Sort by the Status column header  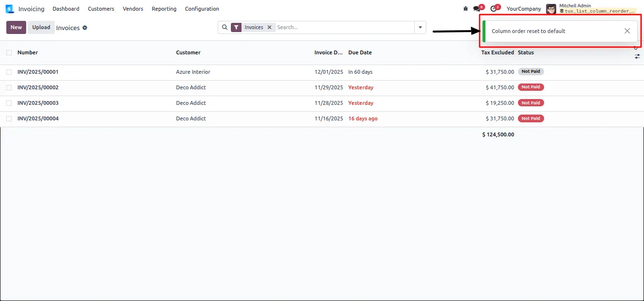[x=526, y=52]
